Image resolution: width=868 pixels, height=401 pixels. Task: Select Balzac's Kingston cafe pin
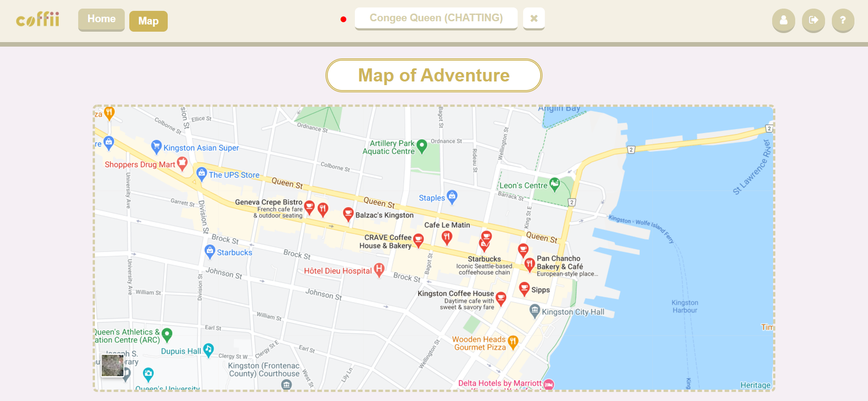click(x=348, y=214)
